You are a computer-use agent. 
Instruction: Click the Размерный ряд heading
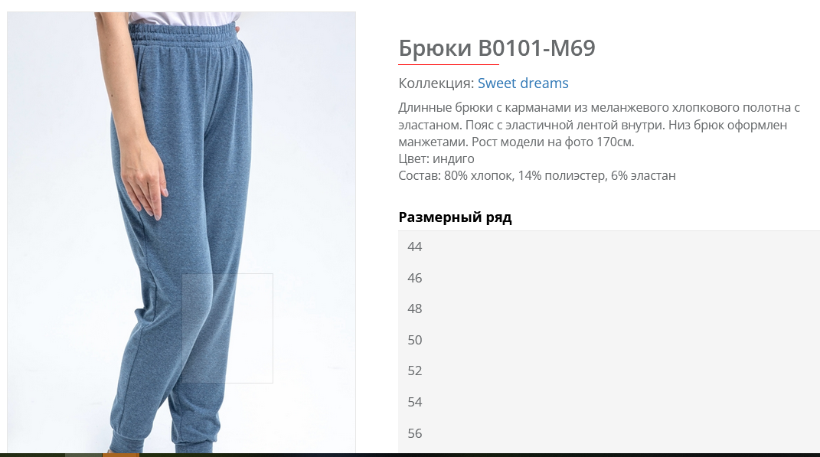tap(455, 217)
